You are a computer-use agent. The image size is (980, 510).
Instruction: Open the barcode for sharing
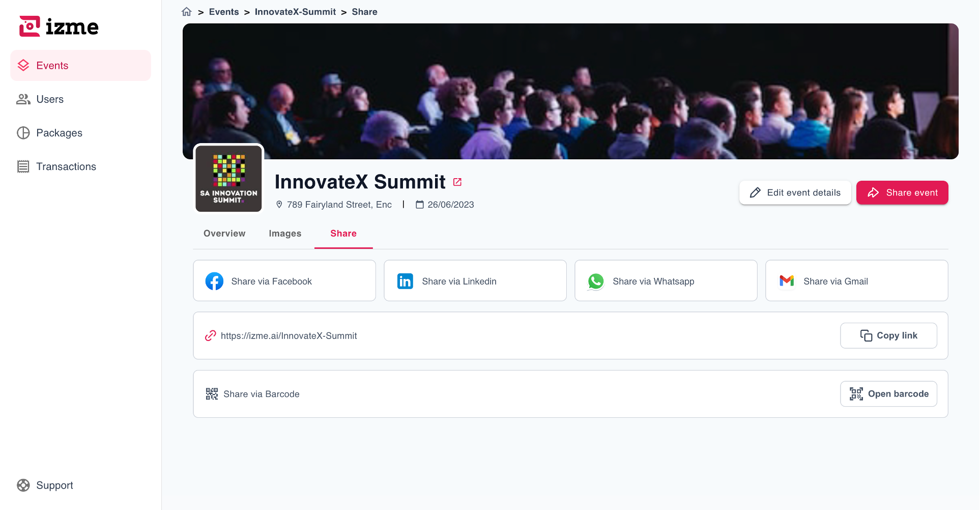(x=888, y=394)
